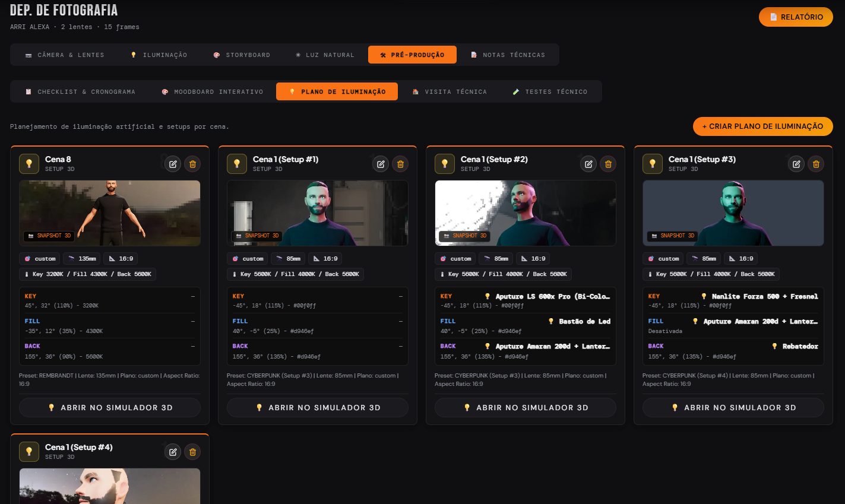This screenshot has width=845, height=504.
Task: Click lightbulb icon on Cena 1 (Setup #4)
Action: pyautogui.click(x=29, y=452)
